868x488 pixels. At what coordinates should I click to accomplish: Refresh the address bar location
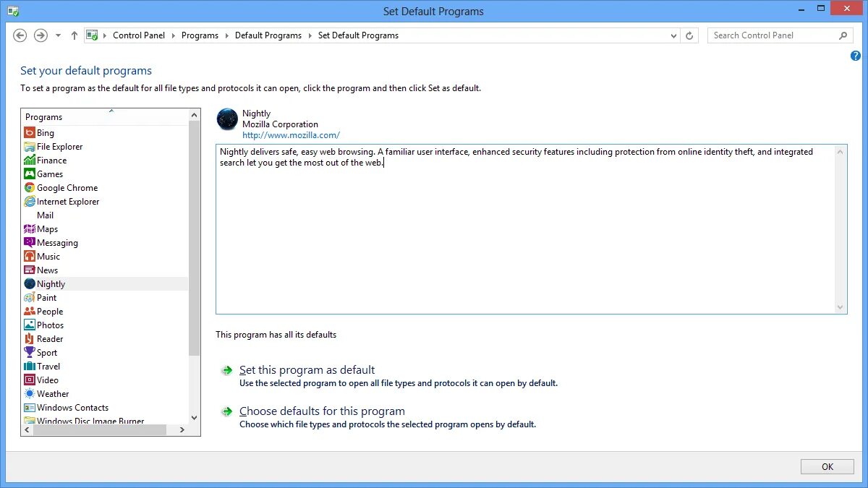(690, 35)
